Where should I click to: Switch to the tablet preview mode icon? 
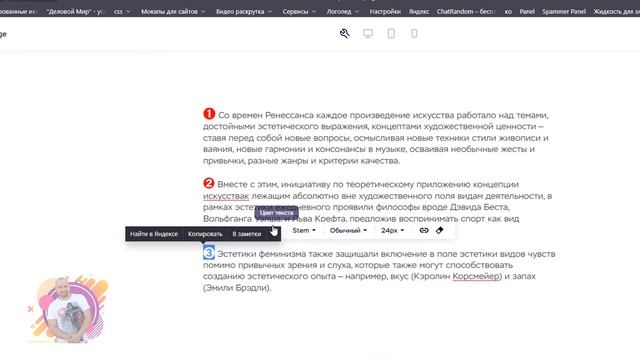click(391, 33)
